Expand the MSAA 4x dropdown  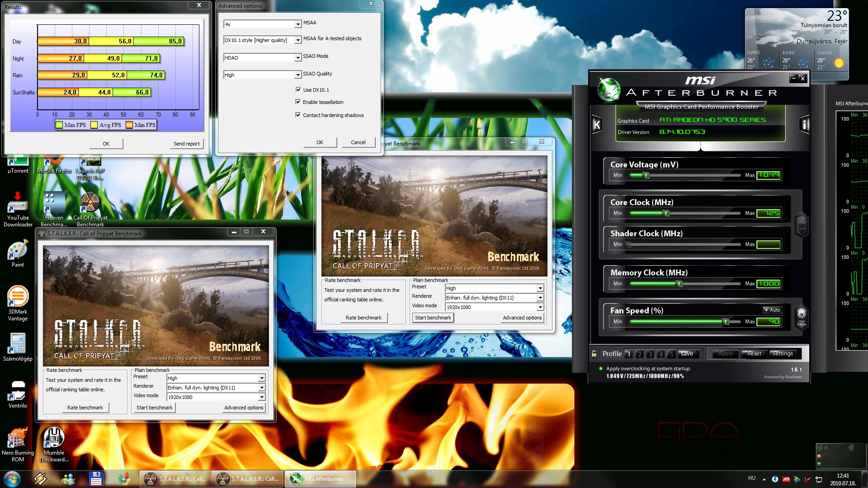point(298,24)
